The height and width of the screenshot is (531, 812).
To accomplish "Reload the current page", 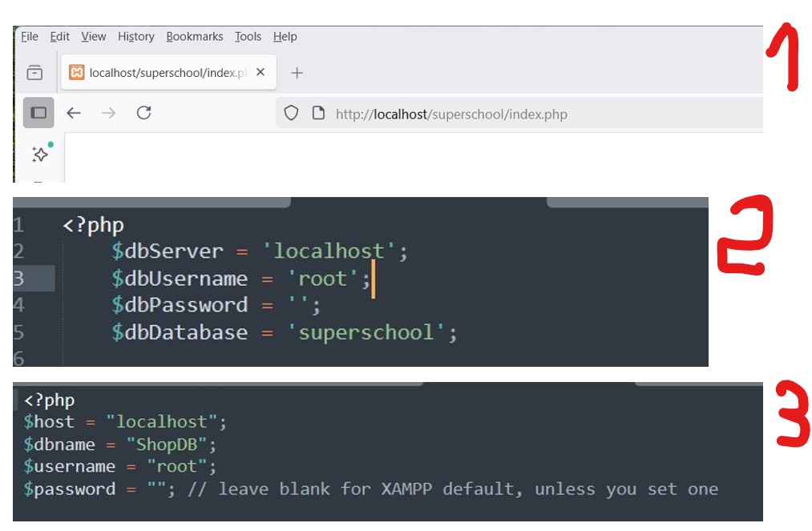I will pos(144,114).
